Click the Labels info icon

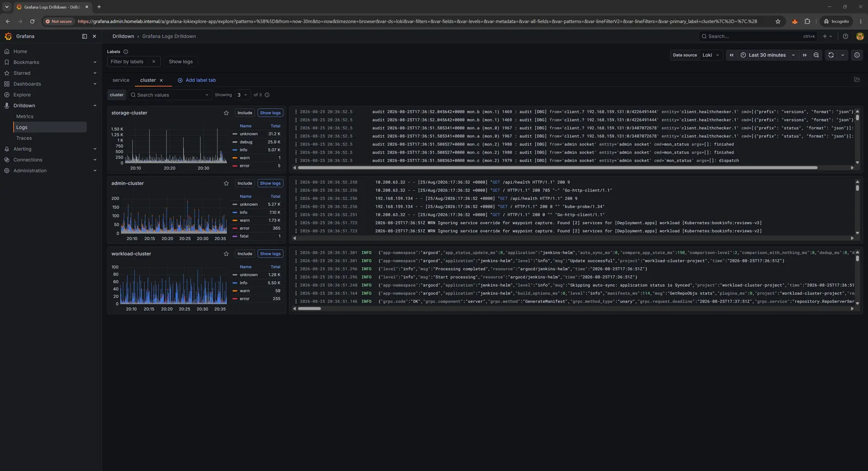126,51
